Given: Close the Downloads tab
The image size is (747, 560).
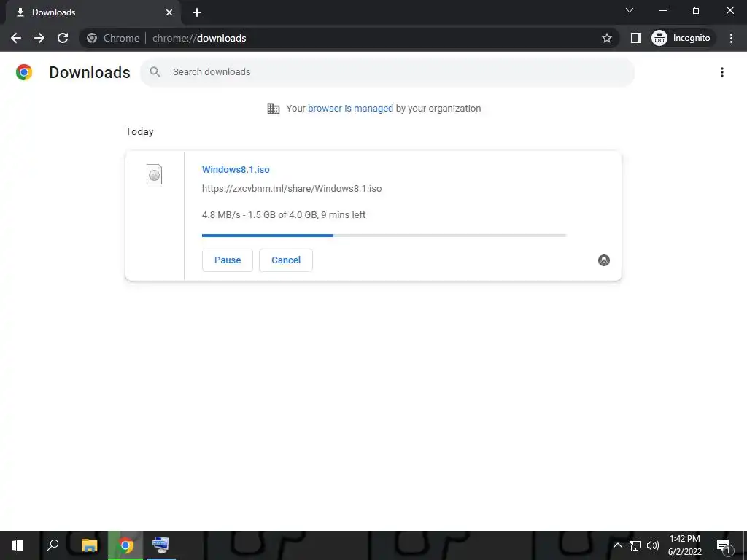Looking at the screenshot, I should 169,12.
